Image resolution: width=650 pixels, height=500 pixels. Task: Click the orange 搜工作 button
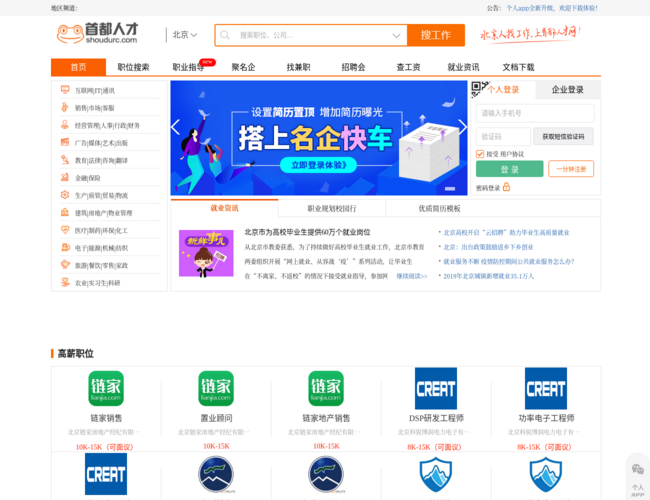coord(436,35)
